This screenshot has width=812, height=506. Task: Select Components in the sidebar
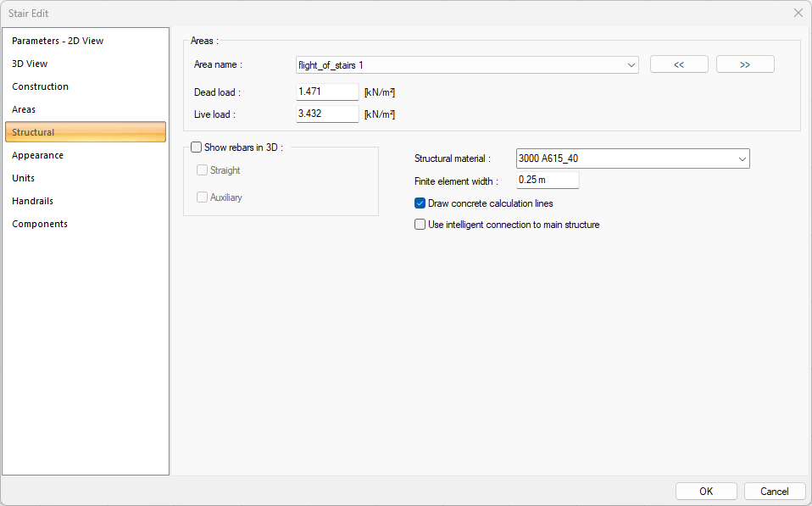point(39,224)
